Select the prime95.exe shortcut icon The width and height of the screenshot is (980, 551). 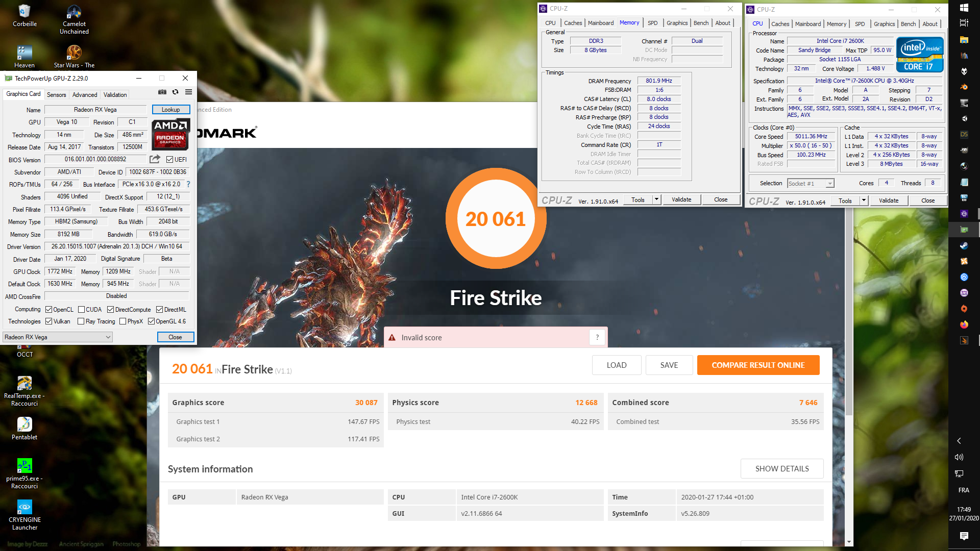click(24, 473)
